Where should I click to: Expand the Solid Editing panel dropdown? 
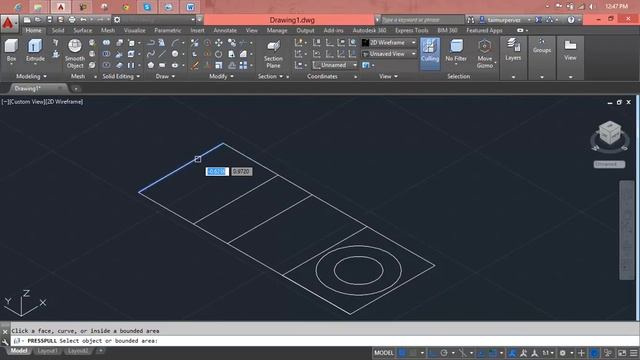pyautogui.click(x=121, y=76)
